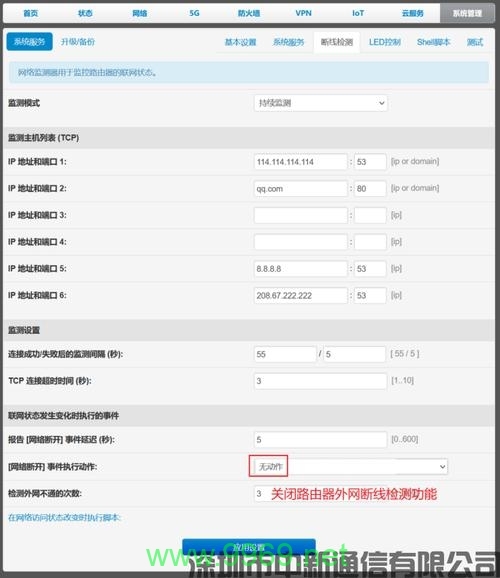500x578 pixels.
Task: Edit the IP address 2 field qq.com
Action: [x=301, y=189]
